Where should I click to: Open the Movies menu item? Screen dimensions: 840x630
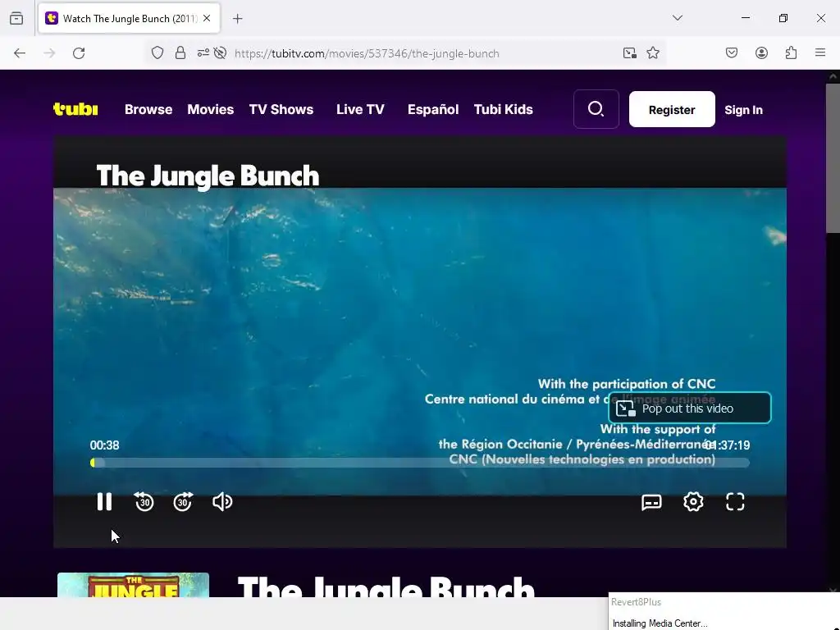[211, 109]
